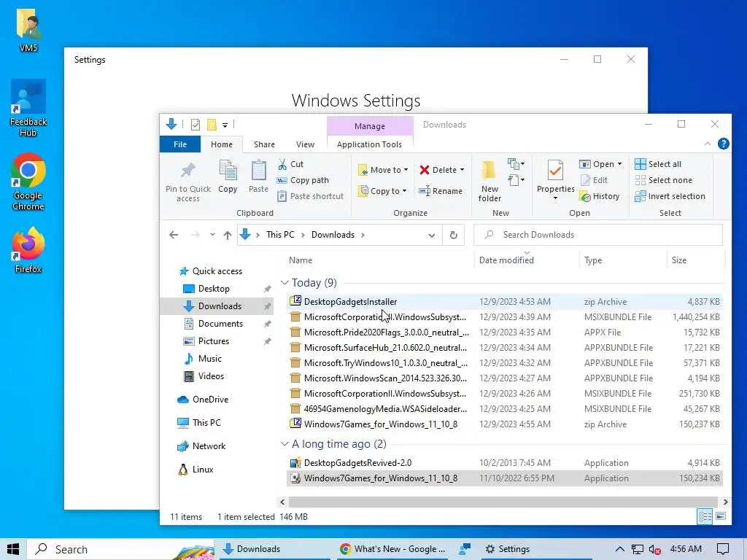Click the Rename button
The image size is (747, 560).
441,191
